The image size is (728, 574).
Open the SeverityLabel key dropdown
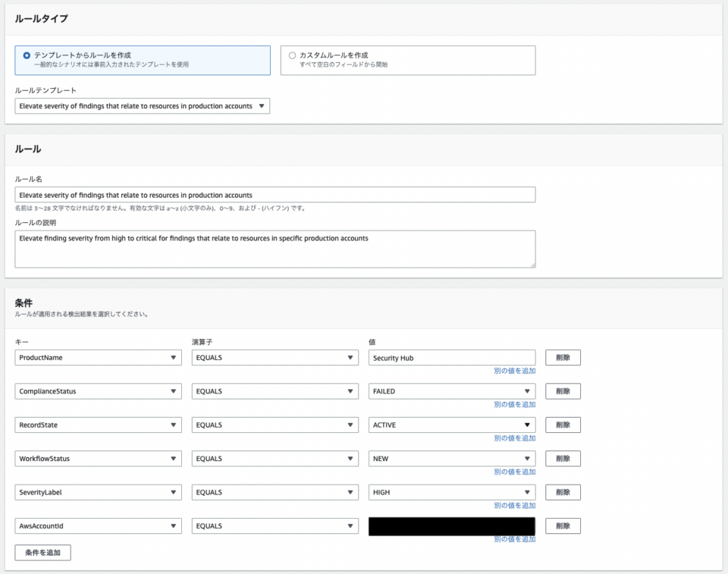(x=98, y=492)
